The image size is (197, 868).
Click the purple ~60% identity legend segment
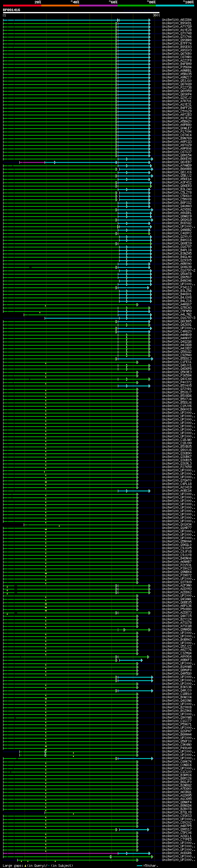[x=98, y=6]
